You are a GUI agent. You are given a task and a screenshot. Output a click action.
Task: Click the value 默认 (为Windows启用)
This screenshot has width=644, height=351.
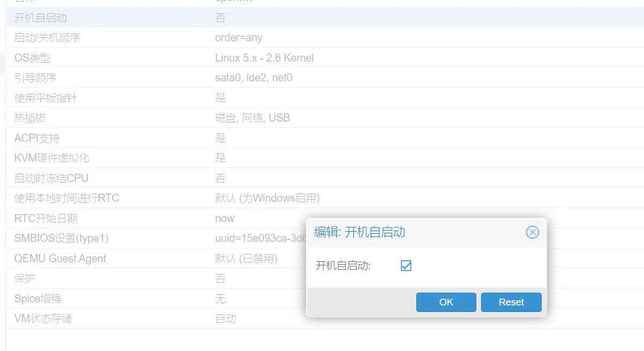pyautogui.click(x=267, y=199)
